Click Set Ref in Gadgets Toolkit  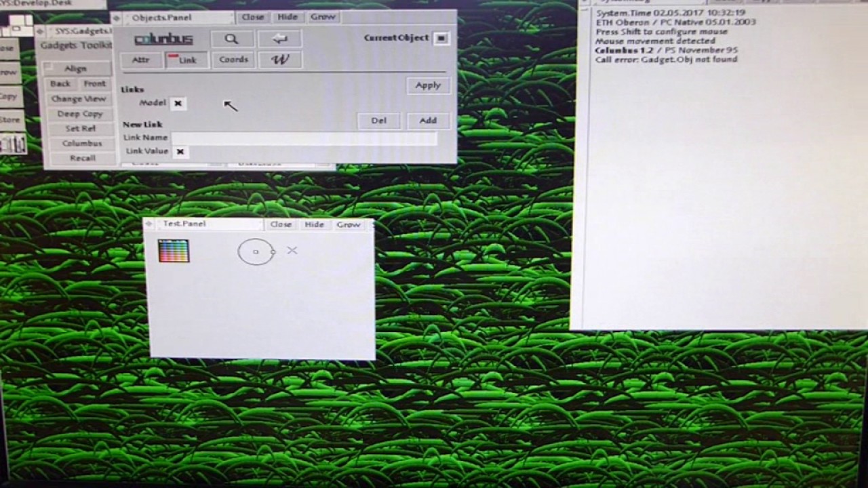click(x=80, y=129)
